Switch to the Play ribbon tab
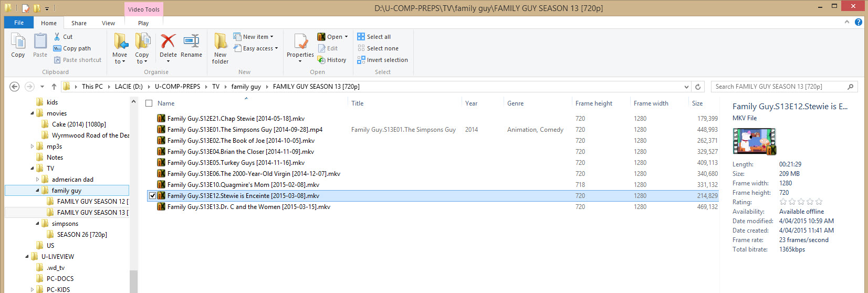Image resolution: width=868 pixels, height=293 pixels. click(x=143, y=23)
